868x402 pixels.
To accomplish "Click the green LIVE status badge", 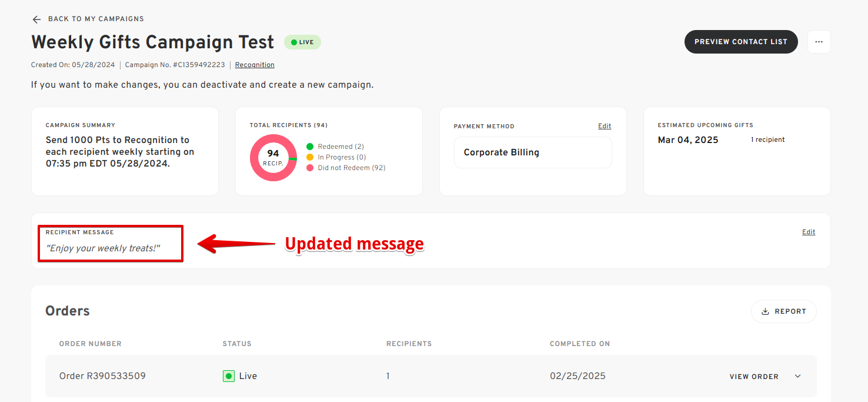I will coord(302,42).
